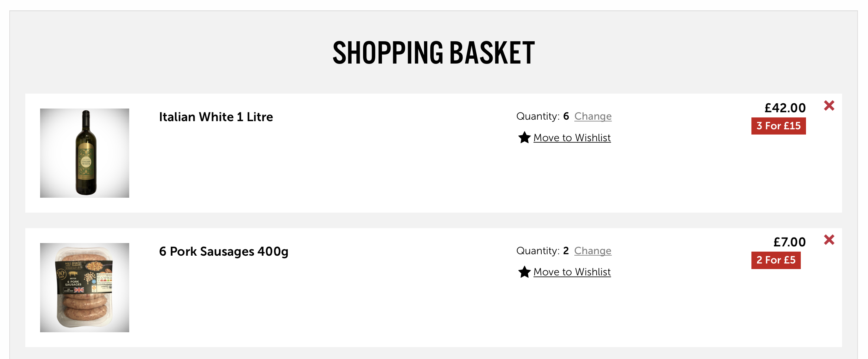Click the 6 Pork Sausages 400g title
The image size is (868, 359).
(x=223, y=252)
